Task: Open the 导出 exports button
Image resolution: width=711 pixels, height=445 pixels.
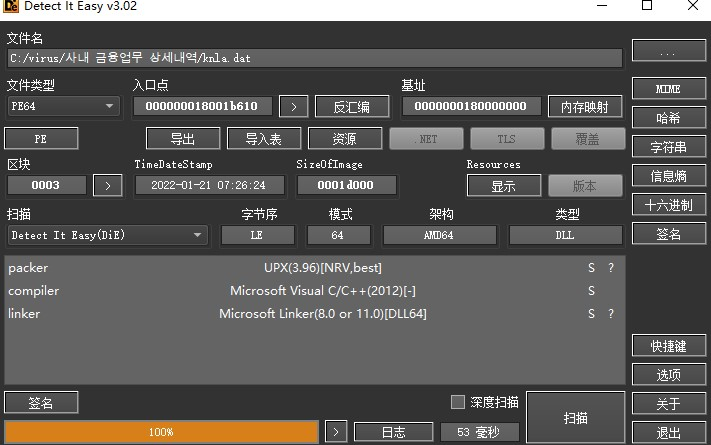Action: [x=183, y=139]
